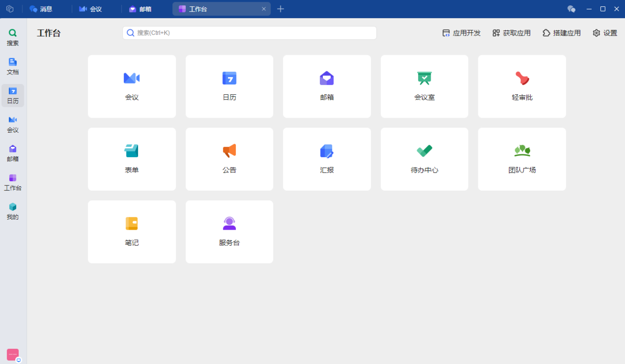Open the 会议 app tile
The image size is (625, 364).
[132, 86]
